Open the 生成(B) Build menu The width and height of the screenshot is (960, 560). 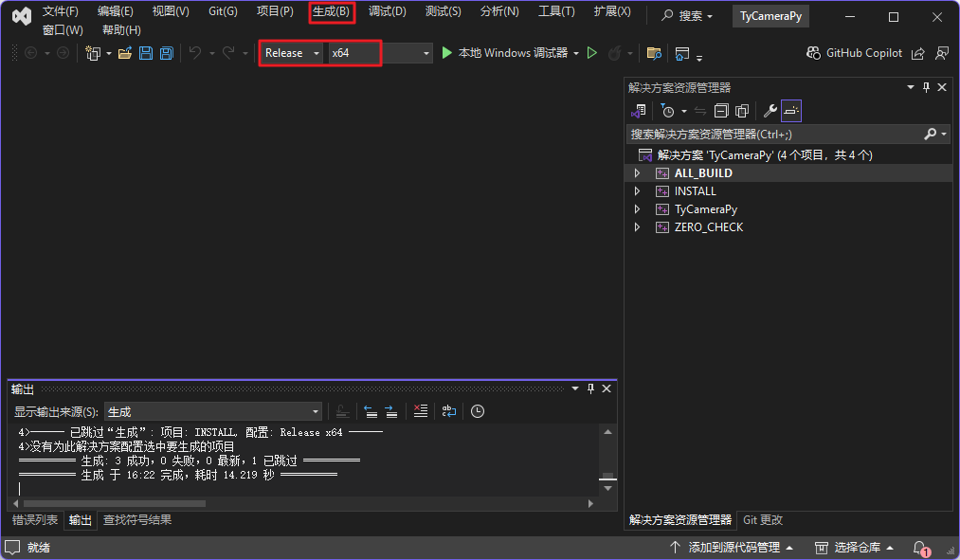click(x=331, y=11)
